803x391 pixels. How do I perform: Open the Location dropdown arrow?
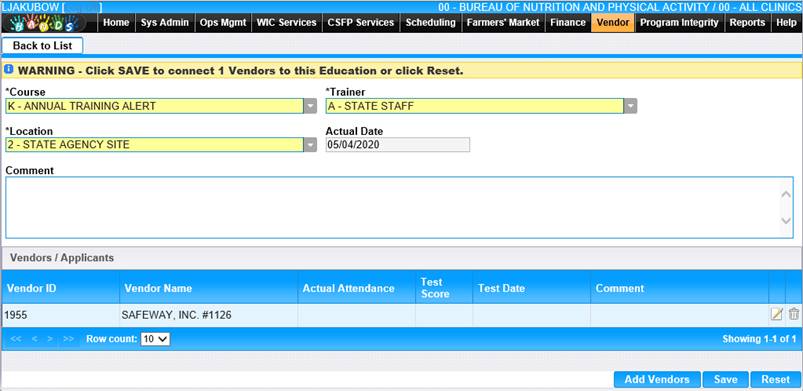coord(310,145)
